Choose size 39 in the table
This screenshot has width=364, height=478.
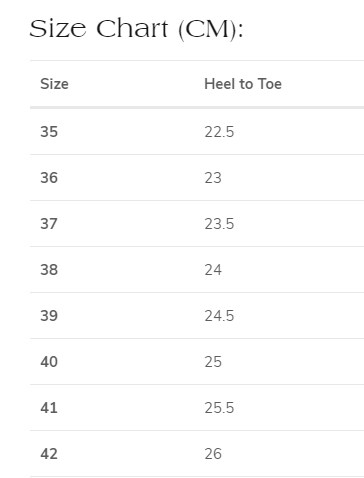click(x=49, y=316)
